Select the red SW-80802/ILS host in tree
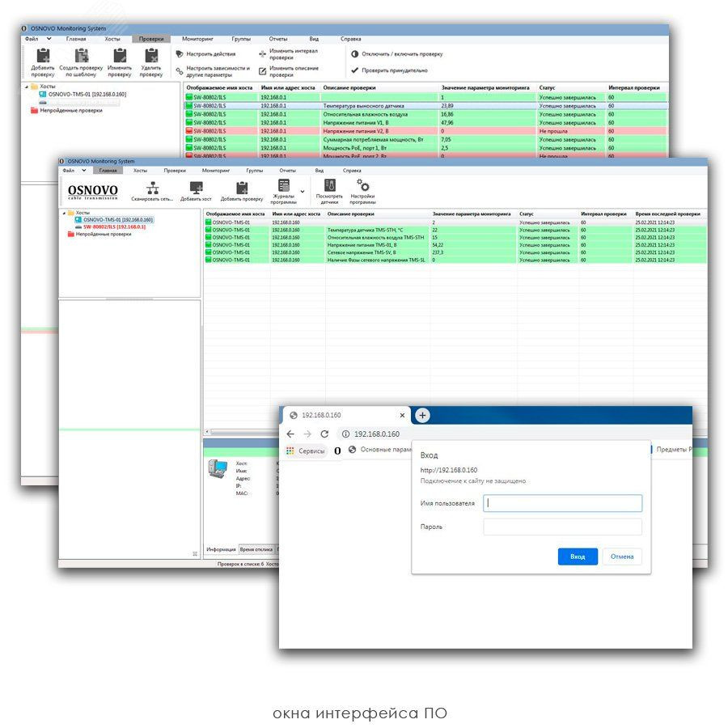This screenshot has height=728, width=728. click(114, 227)
